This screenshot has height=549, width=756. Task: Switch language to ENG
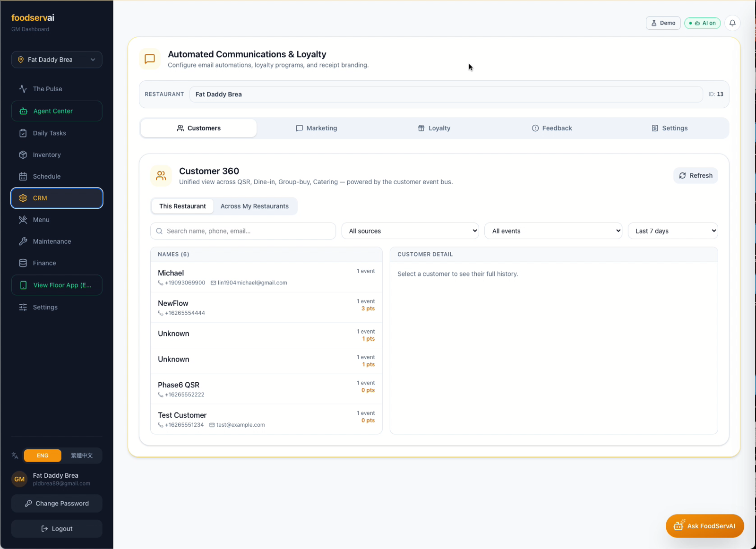[43, 455]
